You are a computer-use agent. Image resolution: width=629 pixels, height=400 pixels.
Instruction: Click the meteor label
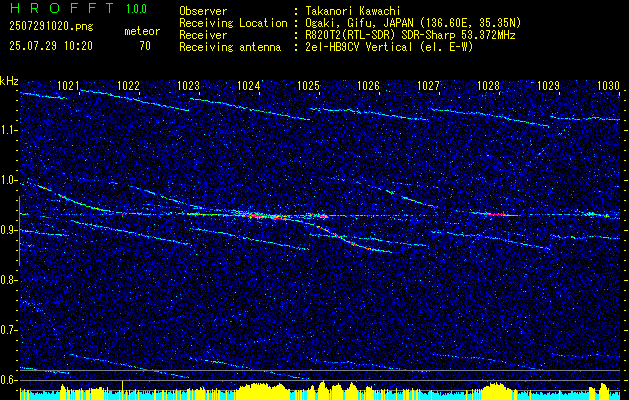[142, 31]
